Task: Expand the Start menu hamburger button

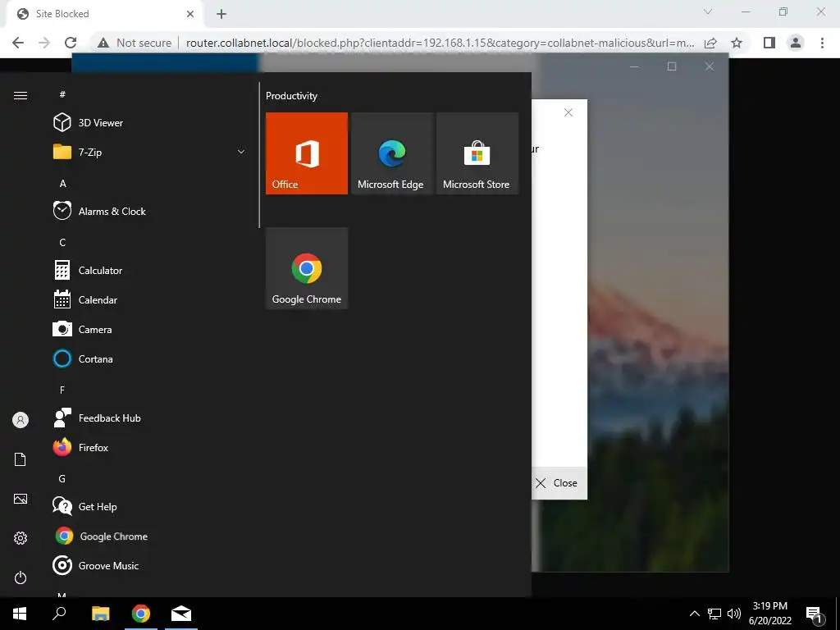Action: point(21,95)
